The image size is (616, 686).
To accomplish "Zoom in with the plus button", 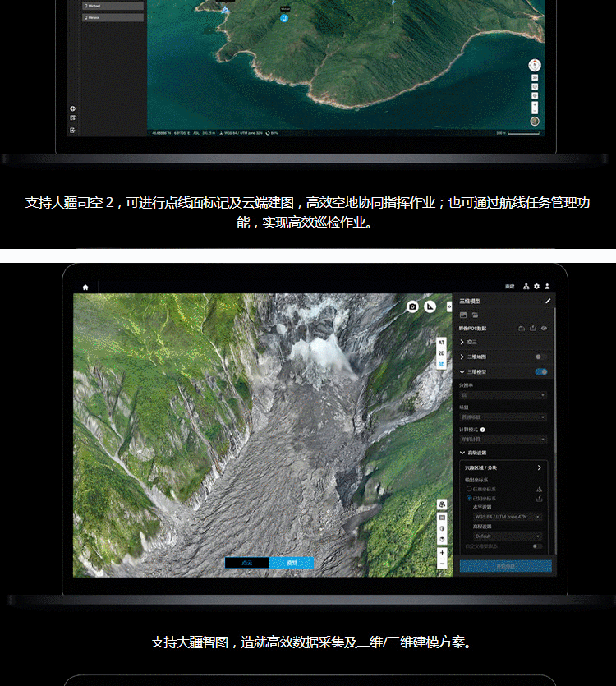I will coord(442,552).
